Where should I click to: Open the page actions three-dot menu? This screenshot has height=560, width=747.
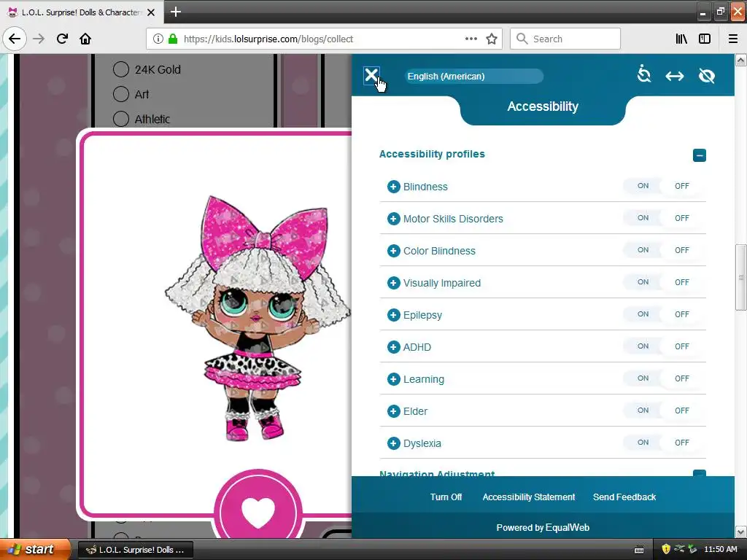click(471, 39)
